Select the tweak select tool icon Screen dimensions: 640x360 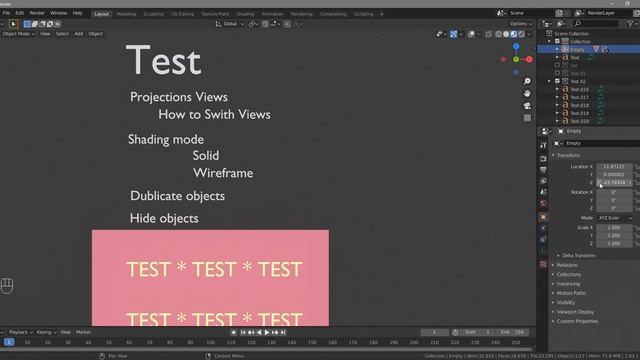(x=13, y=24)
